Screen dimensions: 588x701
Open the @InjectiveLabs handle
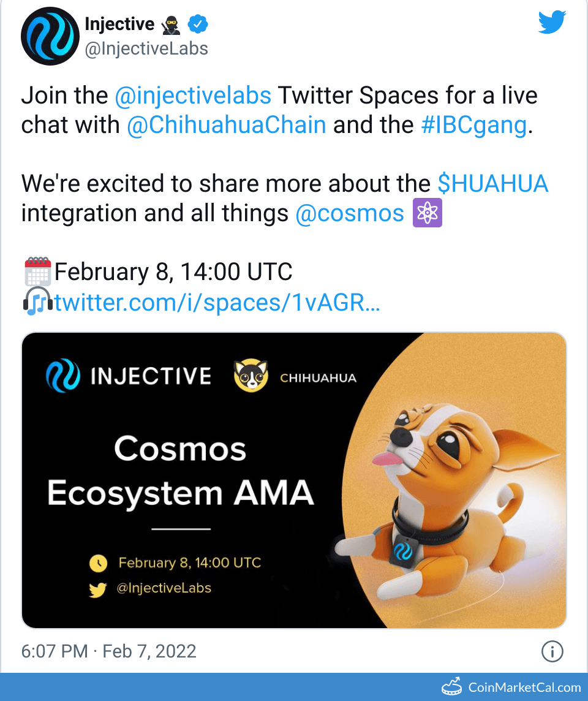click(146, 48)
